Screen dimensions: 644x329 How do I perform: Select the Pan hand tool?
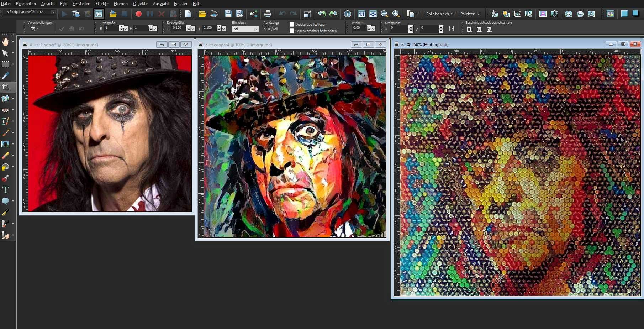tap(5, 42)
